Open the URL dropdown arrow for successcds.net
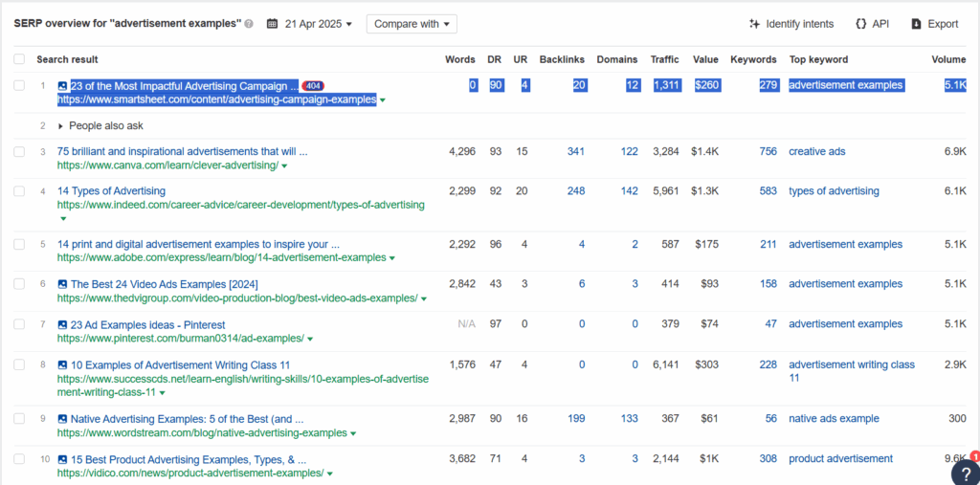 coord(162,393)
